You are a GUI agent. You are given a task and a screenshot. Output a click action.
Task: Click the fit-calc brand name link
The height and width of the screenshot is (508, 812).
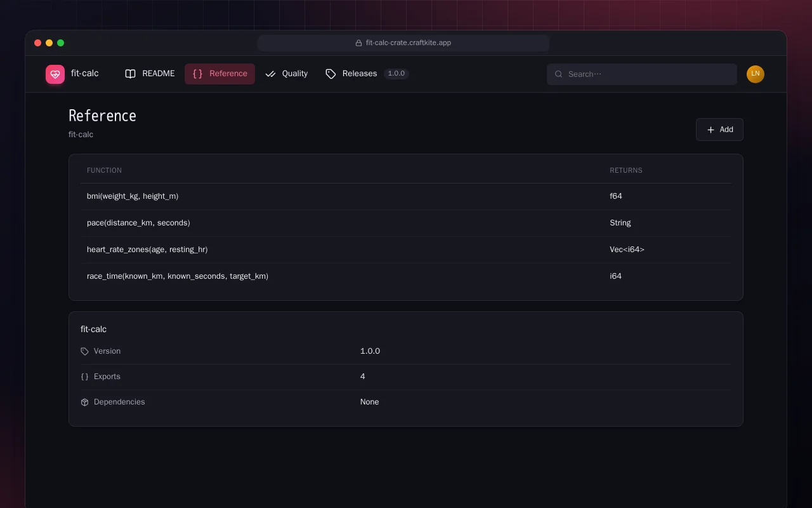tap(85, 74)
